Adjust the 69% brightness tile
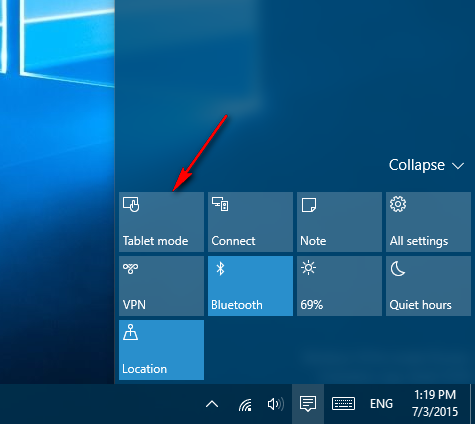The image size is (475, 424). click(x=339, y=286)
